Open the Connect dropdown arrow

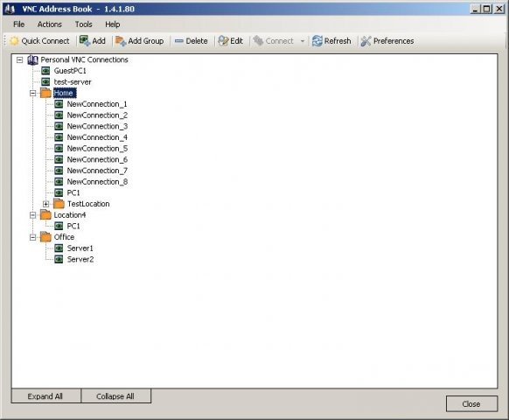pos(303,41)
